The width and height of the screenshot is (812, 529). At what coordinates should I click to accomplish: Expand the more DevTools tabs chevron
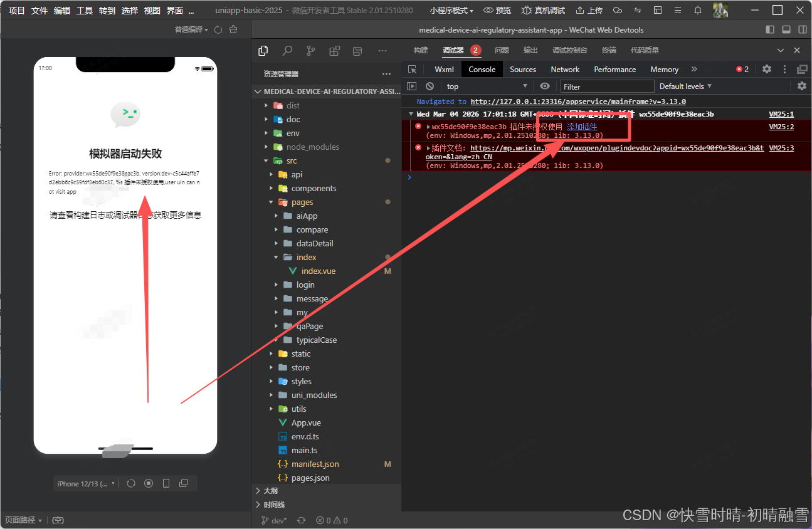click(x=694, y=69)
